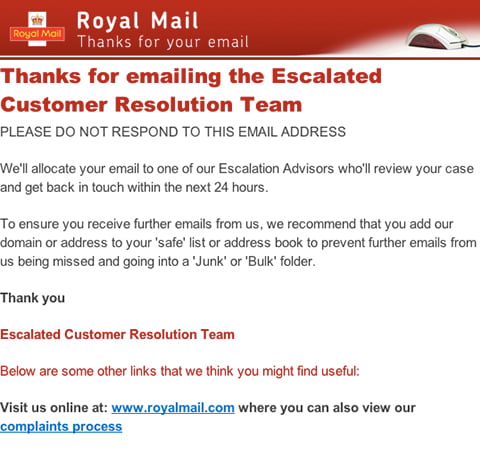Image resolution: width=480 pixels, height=471 pixels.
Task: Click the 'Thanks for emailing the Escalated' heading
Action: 191,76
